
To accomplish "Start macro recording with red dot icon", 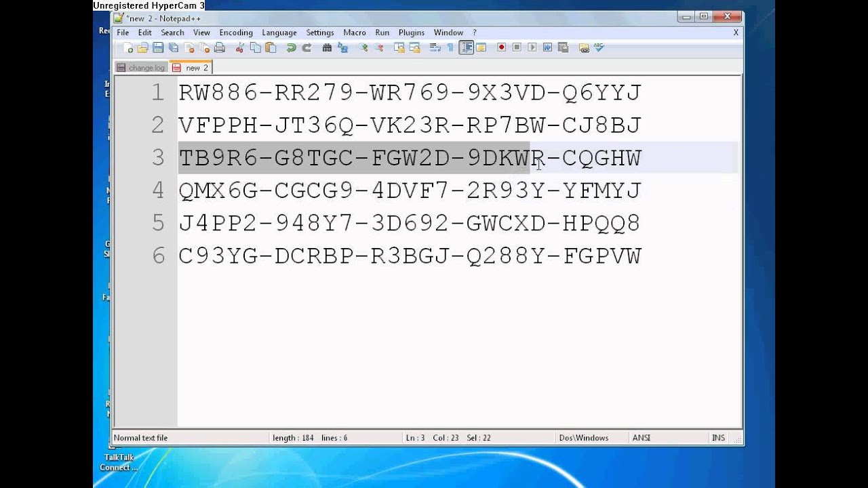I will (501, 47).
